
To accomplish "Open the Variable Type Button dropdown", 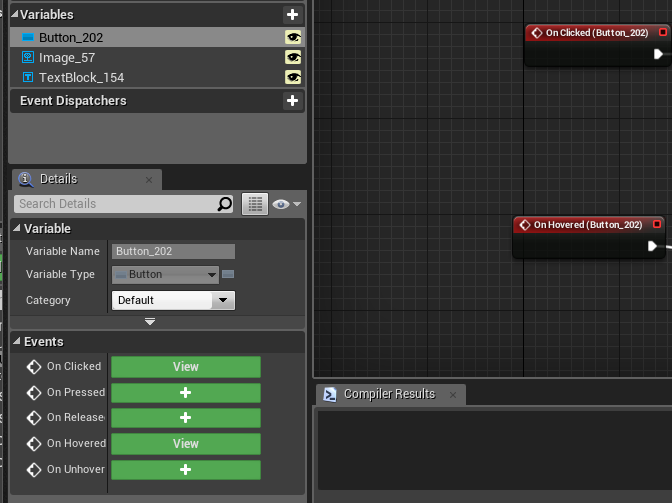I will pyautogui.click(x=165, y=275).
